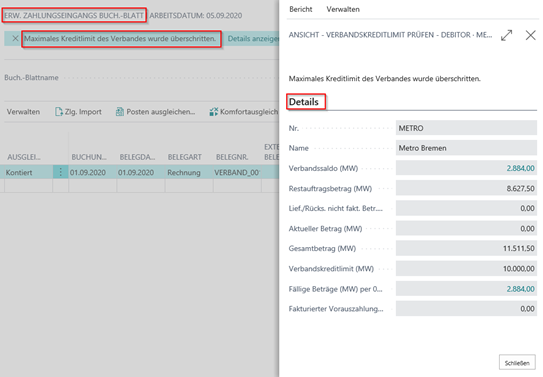Click Buchungsdatum cell 01.09.2020
Screen dimensions: 543x377
pos(92,172)
